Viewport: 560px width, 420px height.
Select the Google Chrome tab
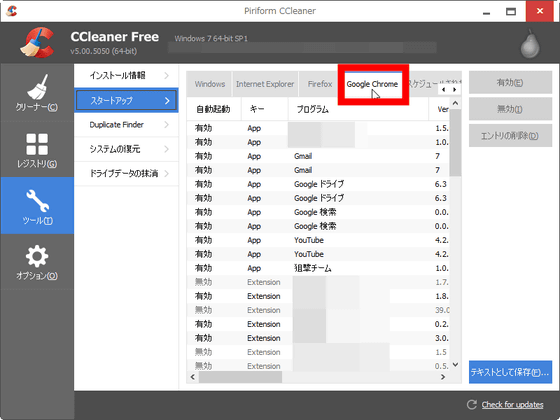[x=372, y=84]
